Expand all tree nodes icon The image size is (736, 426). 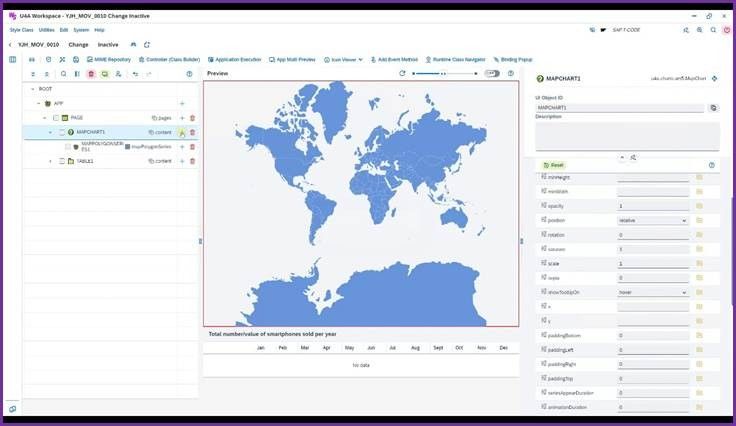(33, 74)
